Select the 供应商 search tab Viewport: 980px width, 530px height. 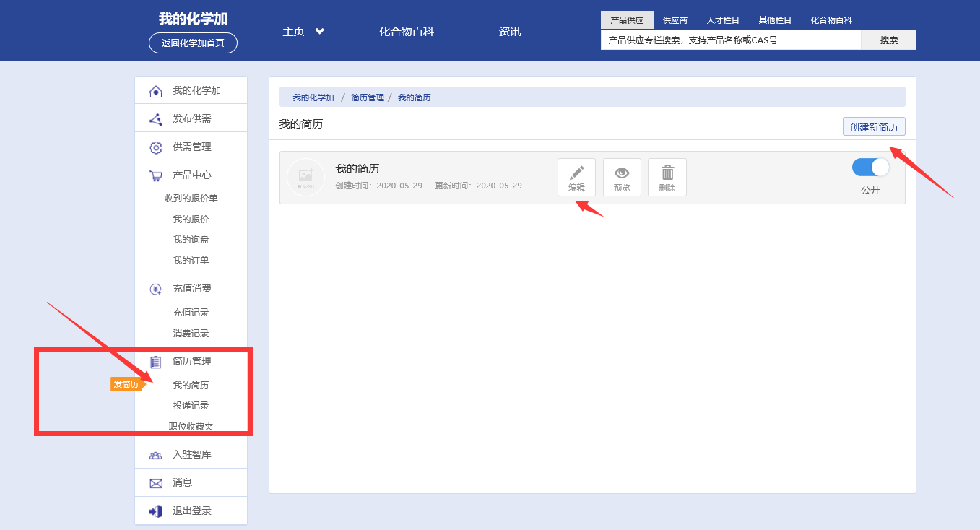[x=675, y=20]
